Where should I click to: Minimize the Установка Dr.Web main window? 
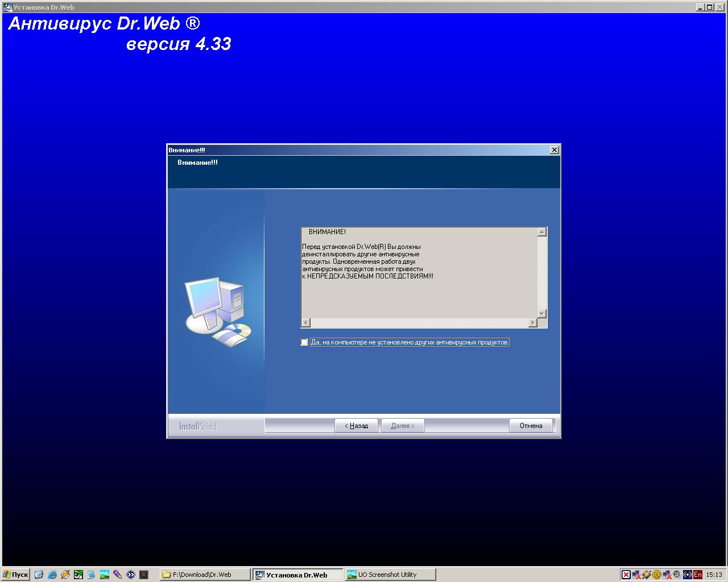pos(700,7)
